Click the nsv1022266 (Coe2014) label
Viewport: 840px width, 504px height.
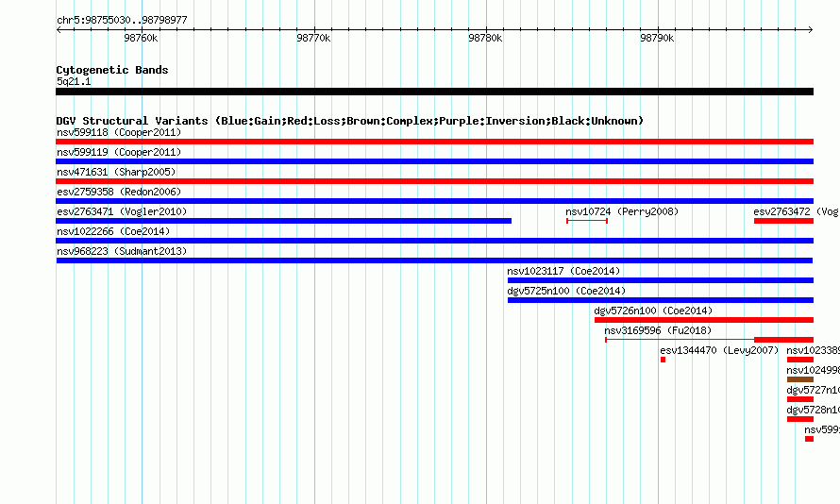113,231
